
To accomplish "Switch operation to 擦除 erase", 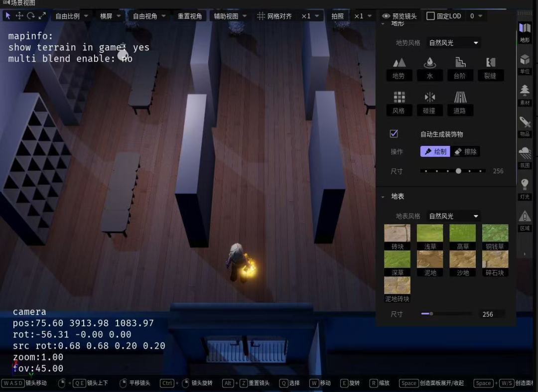I will tap(465, 151).
